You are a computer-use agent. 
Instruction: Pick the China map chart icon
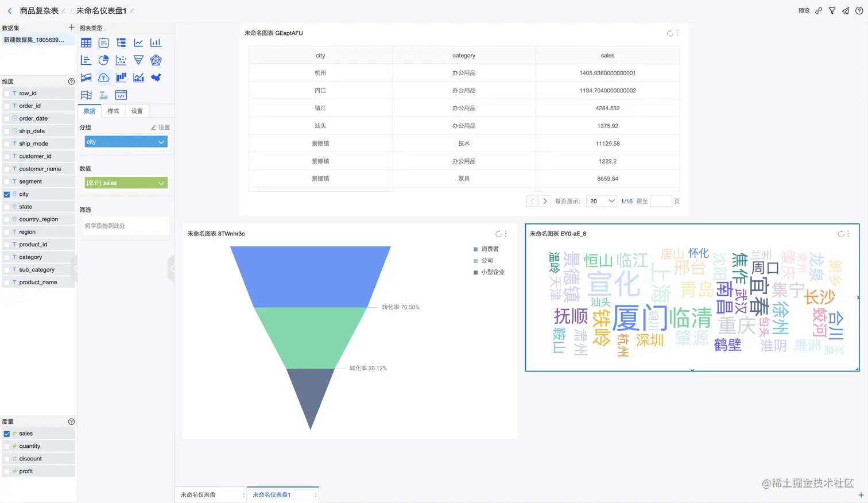pos(156,78)
